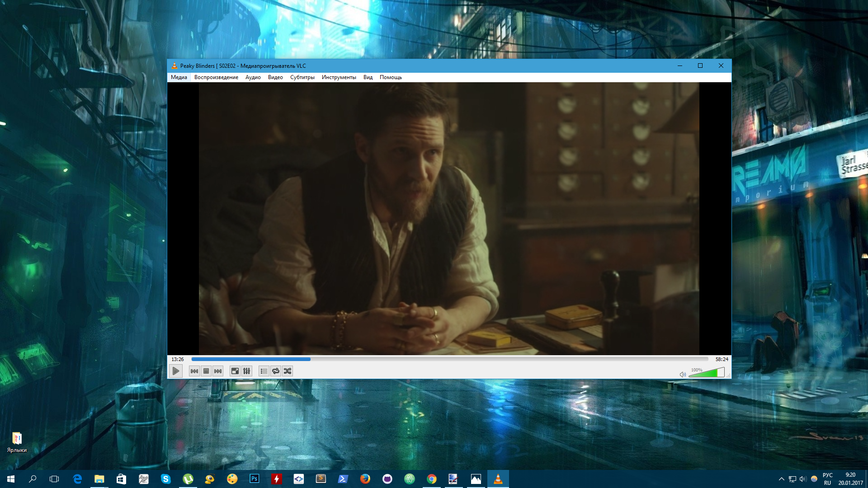Open uTorrent from the taskbar
The height and width of the screenshot is (488, 868).
(188, 479)
